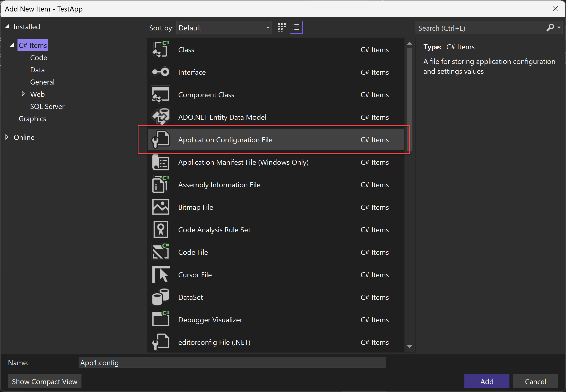
Task: Click the Cancel button
Action: tap(536, 381)
